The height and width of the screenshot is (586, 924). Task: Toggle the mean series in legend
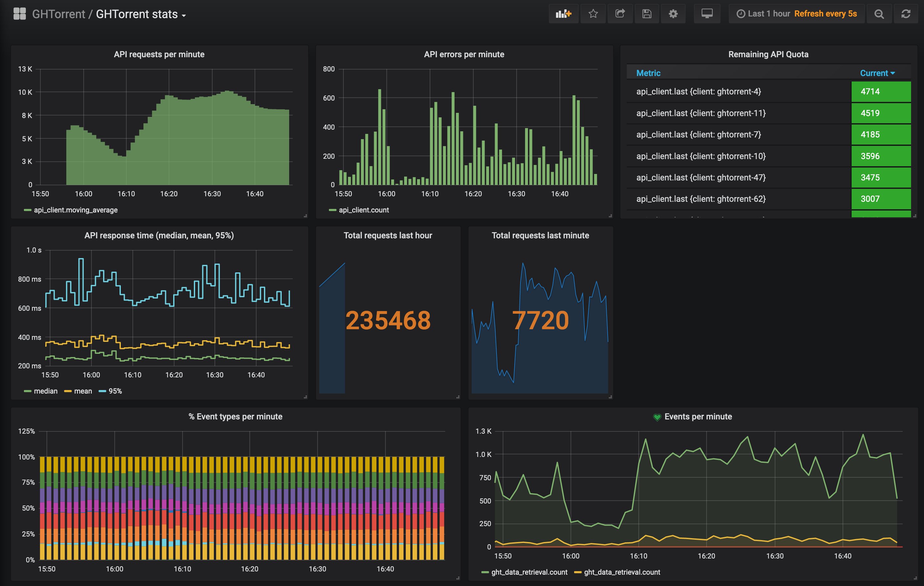tap(83, 391)
